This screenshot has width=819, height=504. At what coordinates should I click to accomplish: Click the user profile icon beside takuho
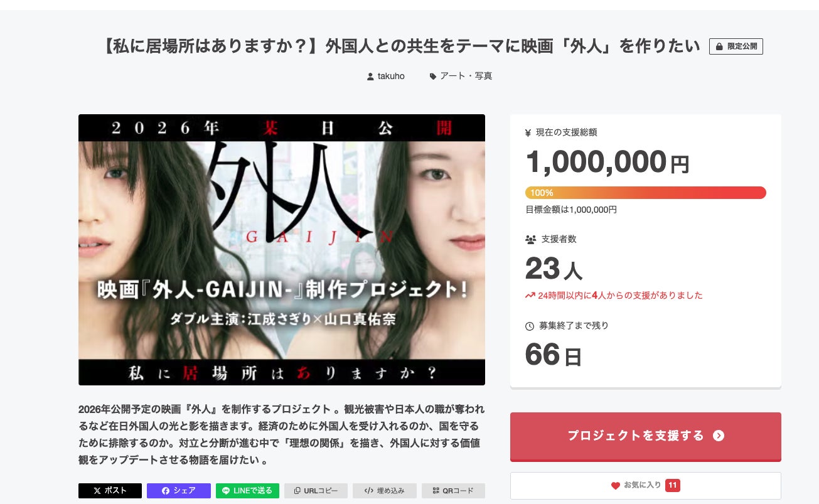click(x=370, y=77)
